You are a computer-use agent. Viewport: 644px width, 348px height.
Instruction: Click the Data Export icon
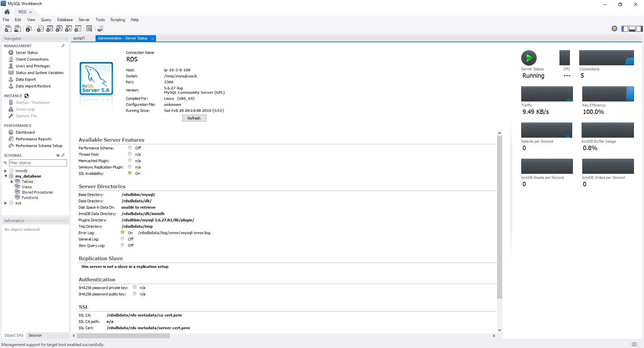[x=11, y=79]
